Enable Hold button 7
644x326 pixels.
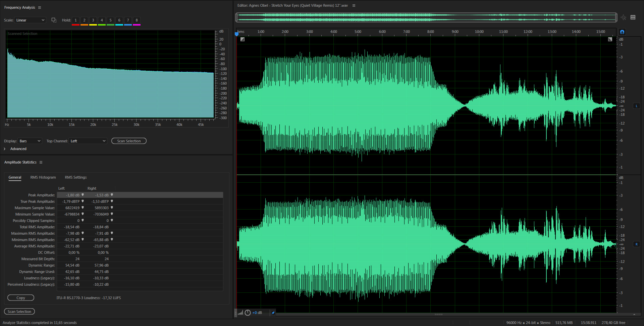click(128, 20)
